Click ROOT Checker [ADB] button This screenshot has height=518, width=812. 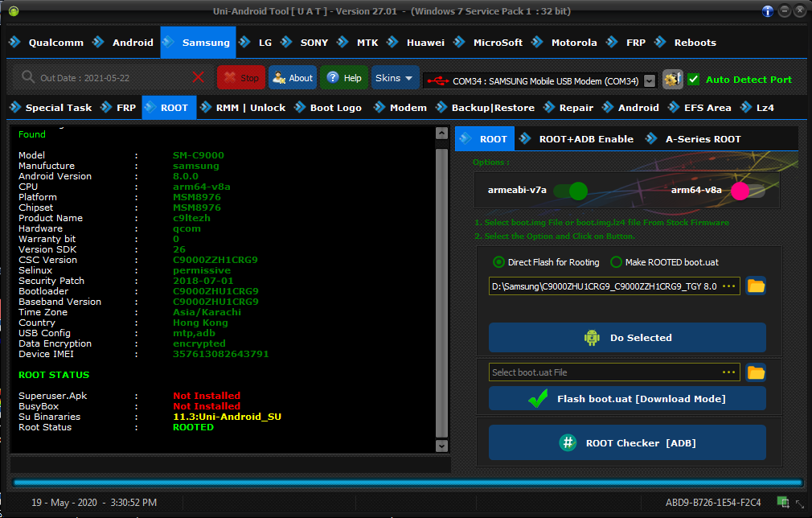tap(627, 442)
